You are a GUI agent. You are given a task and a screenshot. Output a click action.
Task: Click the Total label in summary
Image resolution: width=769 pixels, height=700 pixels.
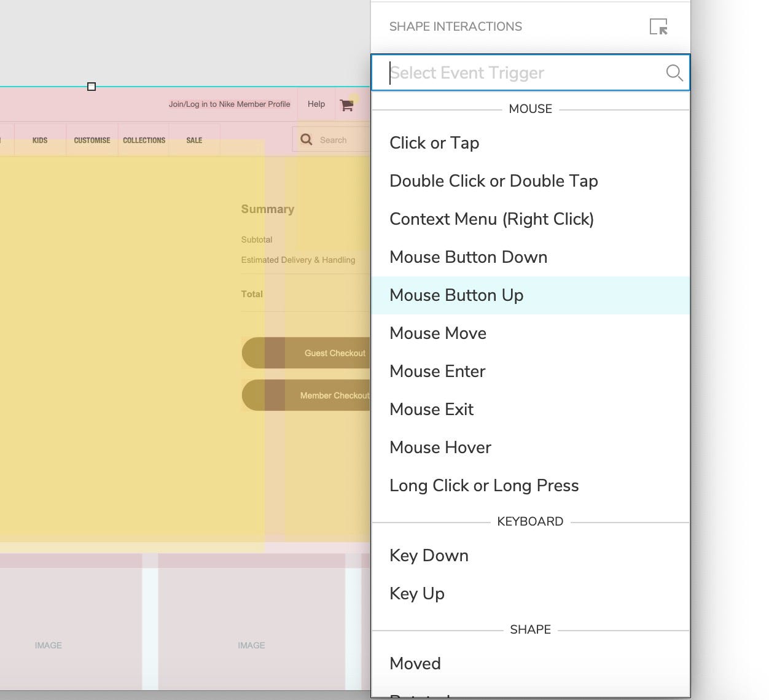(252, 294)
